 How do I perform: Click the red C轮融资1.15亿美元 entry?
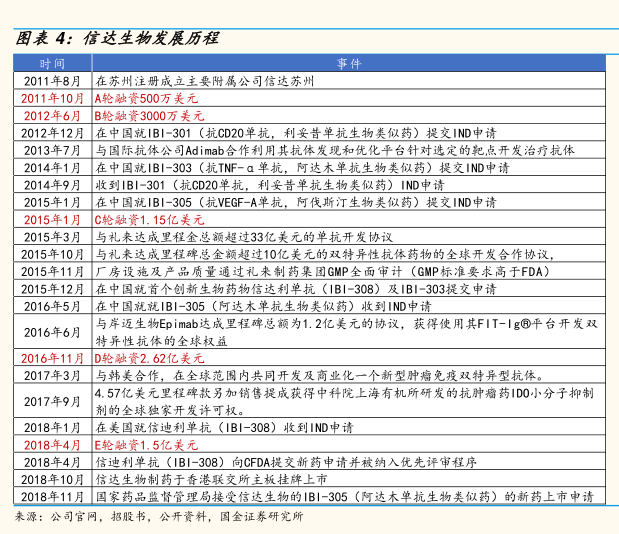[x=149, y=218]
